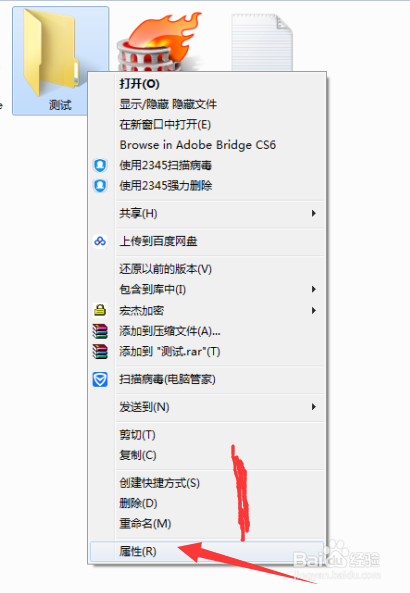This screenshot has height=593, width=410.
Task: Select the 测试 folder icon
Action: tap(52, 53)
